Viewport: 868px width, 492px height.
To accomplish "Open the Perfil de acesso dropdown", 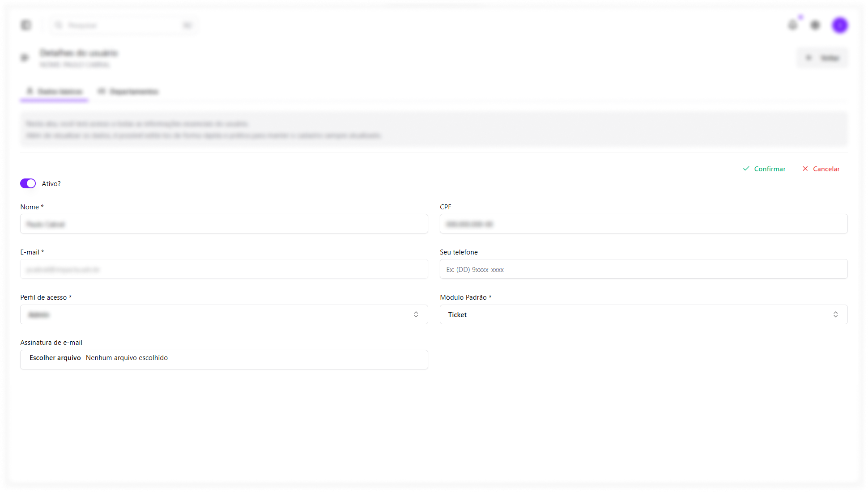I will click(224, 314).
